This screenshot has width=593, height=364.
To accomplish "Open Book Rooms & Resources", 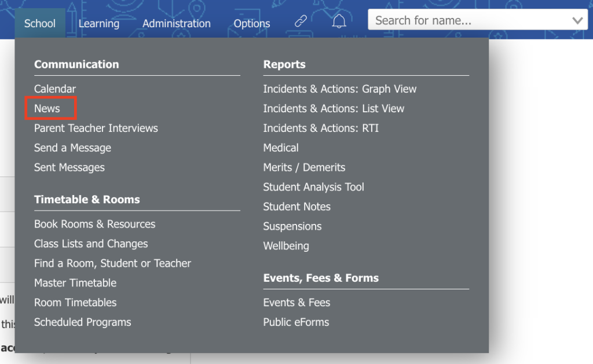I will pos(94,224).
